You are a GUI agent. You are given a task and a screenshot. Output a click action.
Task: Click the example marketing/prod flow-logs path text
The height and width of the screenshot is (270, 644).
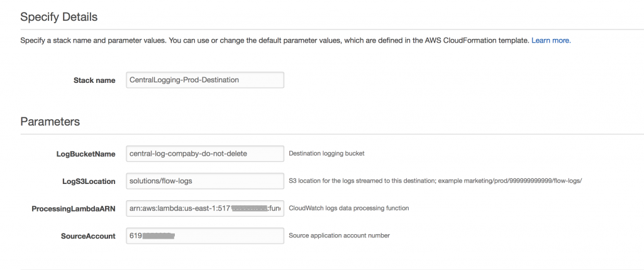pos(510,181)
